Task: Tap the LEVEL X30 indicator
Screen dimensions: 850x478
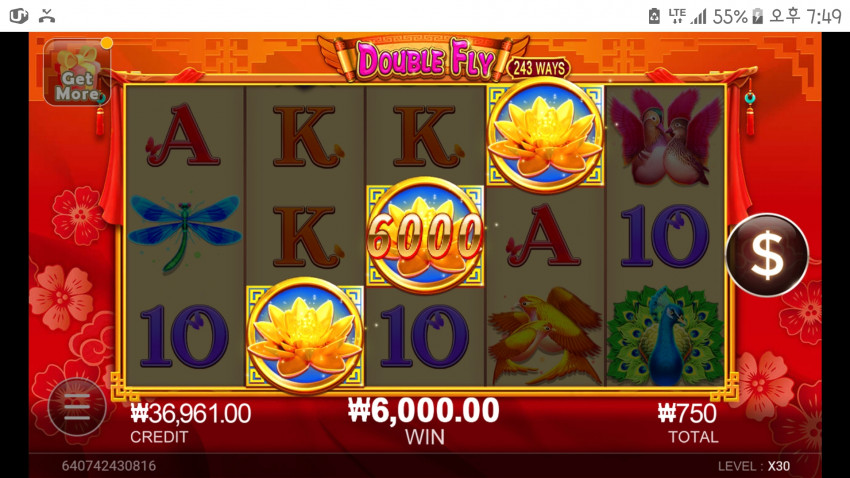Action: click(754, 466)
